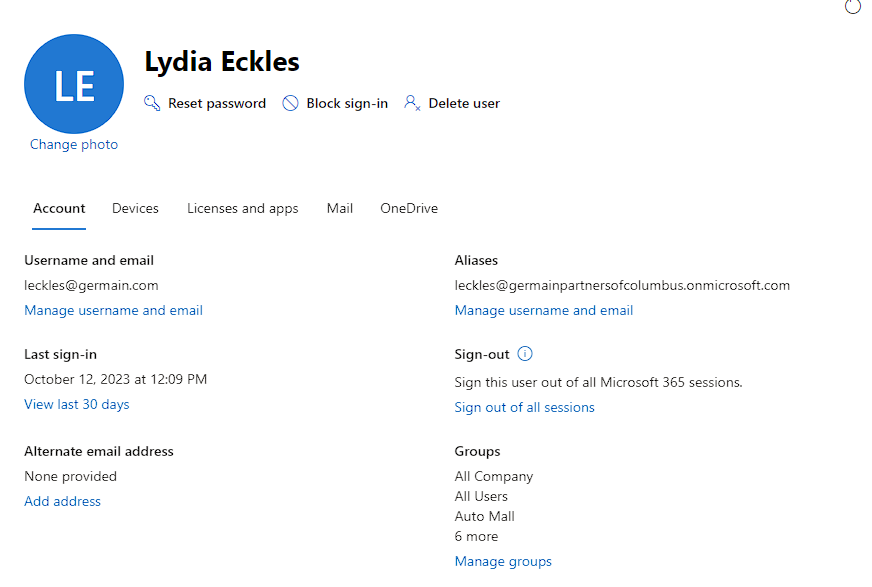Open Manage groups link

503,561
